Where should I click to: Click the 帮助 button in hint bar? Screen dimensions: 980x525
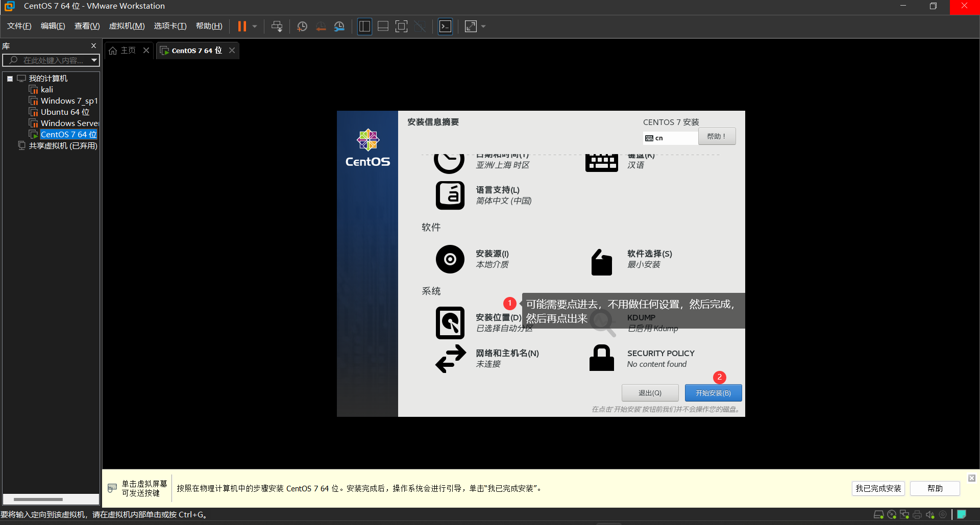(935, 488)
